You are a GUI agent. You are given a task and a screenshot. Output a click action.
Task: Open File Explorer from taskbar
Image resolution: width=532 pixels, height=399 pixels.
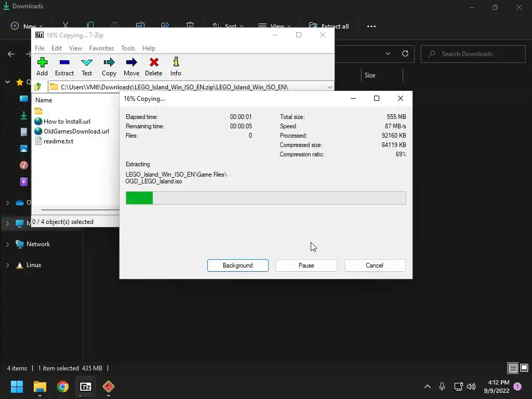(x=39, y=387)
